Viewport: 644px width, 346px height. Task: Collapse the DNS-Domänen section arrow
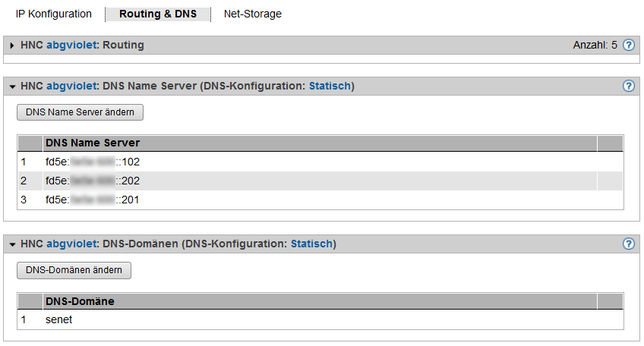tap(12, 244)
